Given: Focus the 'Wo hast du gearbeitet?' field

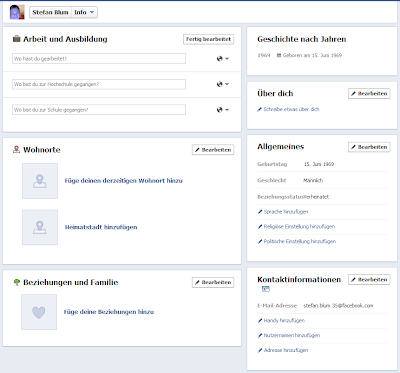Looking at the screenshot, I should point(99,59).
